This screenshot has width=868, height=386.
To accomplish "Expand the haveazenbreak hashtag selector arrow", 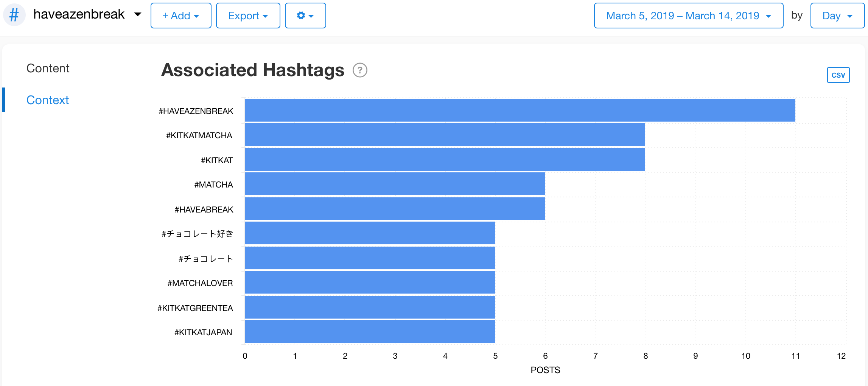I will point(138,15).
